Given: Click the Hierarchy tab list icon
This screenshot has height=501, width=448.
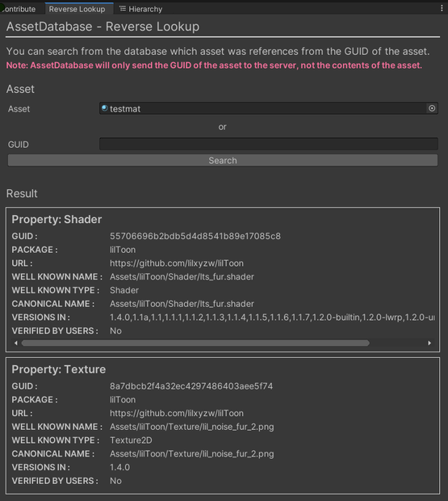Looking at the screenshot, I should (123, 9).
